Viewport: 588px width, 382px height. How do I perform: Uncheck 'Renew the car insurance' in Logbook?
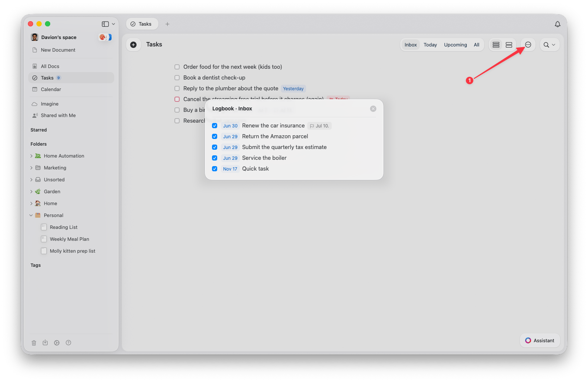(215, 126)
